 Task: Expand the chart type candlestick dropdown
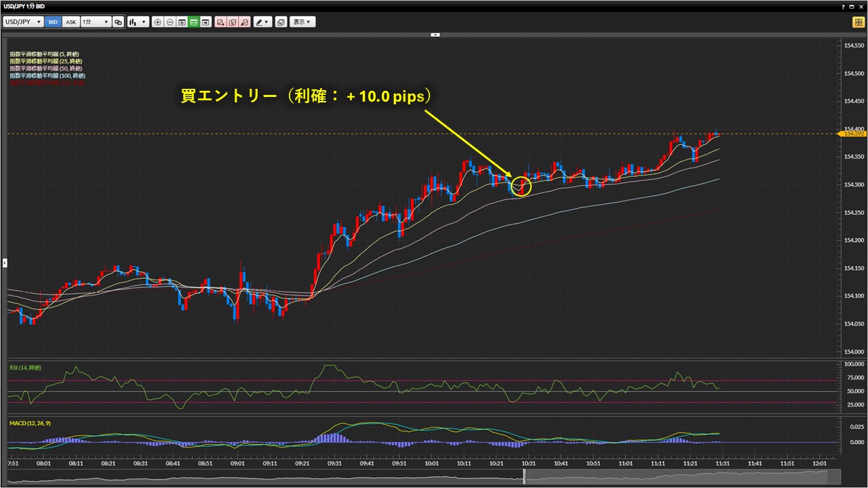(138, 22)
